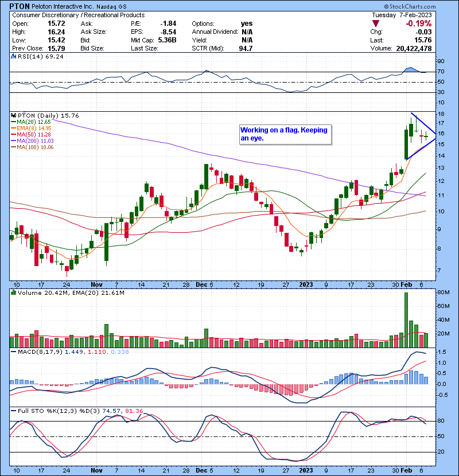459x476 pixels.
Task: Click the SCTR (Mid) value 94.7
Action: [246, 48]
